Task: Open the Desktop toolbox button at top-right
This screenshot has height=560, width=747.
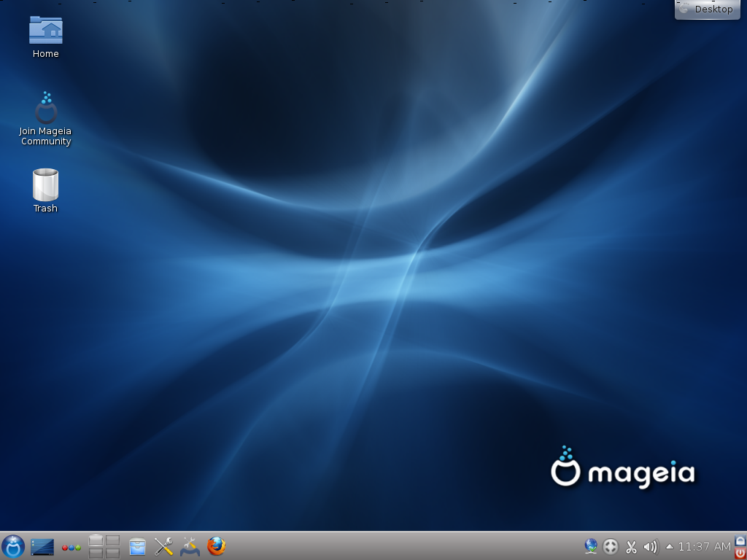Action: point(708,9)
